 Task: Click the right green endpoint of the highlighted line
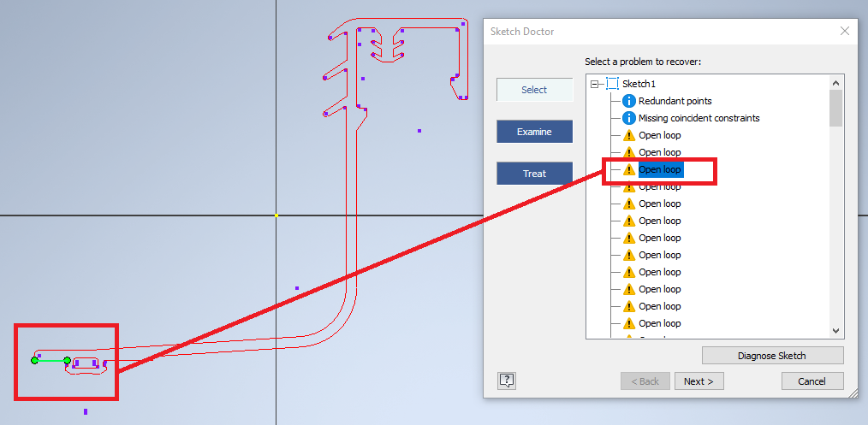click(67, 360)
